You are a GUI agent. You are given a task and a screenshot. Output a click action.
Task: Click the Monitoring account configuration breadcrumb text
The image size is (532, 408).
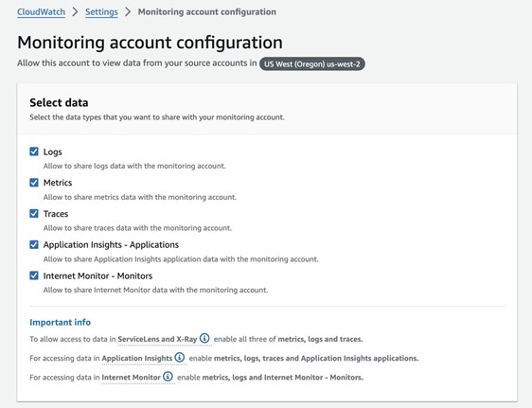207,12
